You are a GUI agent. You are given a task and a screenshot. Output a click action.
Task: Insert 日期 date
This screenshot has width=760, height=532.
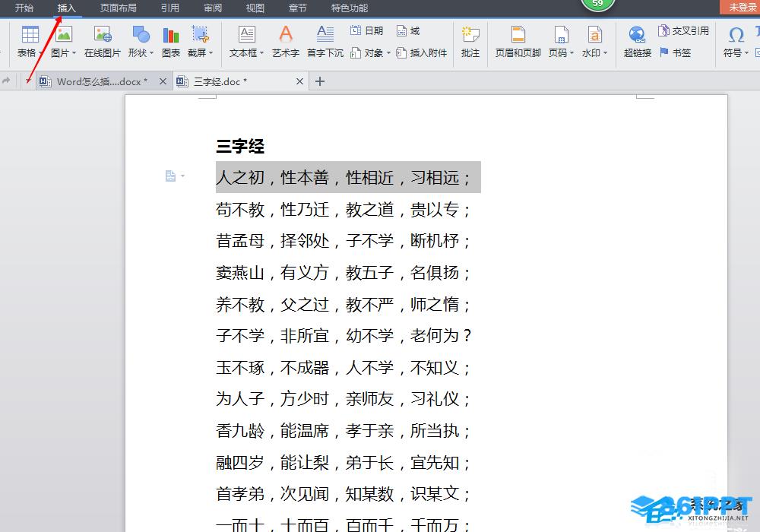tap(366, 31)
